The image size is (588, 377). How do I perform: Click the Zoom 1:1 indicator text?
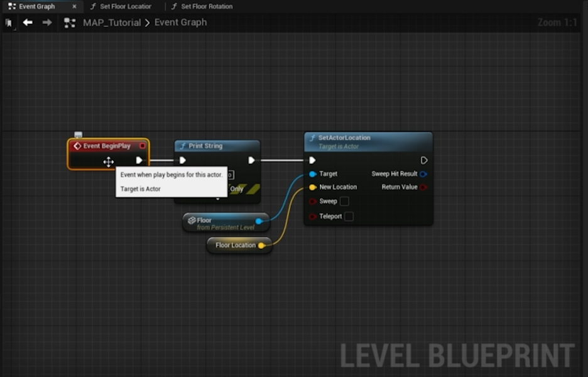coord(557,23)
